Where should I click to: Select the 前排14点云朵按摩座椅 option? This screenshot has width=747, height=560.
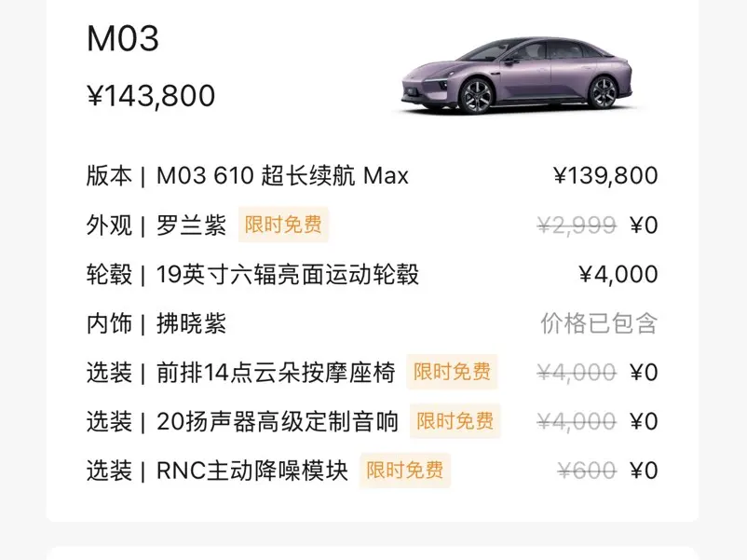click(276, 373)
